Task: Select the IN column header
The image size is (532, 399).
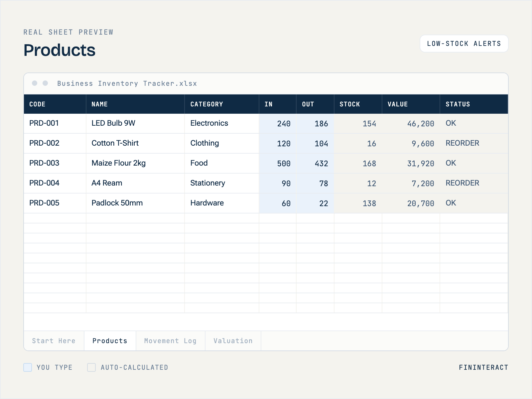Action: click(278, 104)
